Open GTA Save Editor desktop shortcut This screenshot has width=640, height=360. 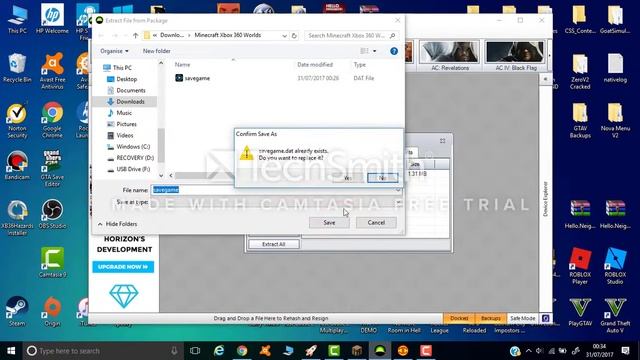coord(52,168)
